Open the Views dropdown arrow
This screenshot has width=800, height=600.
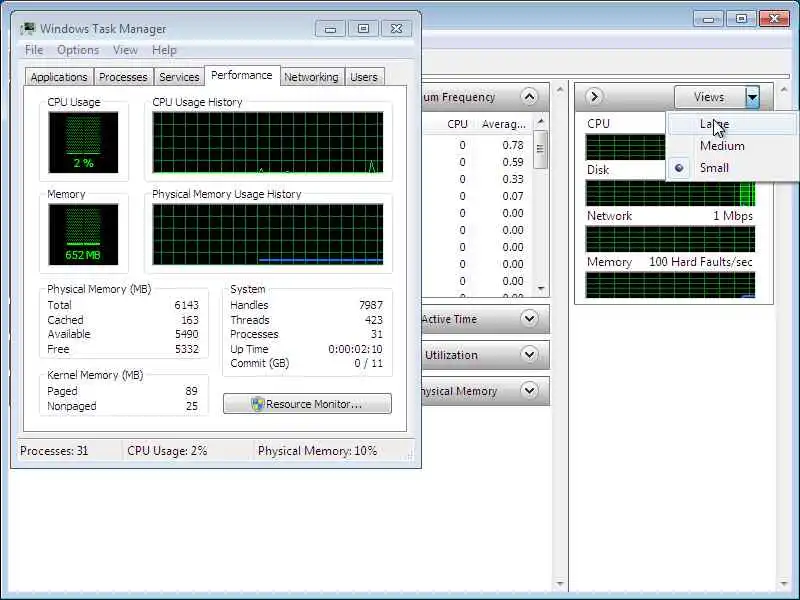[753, 97]
